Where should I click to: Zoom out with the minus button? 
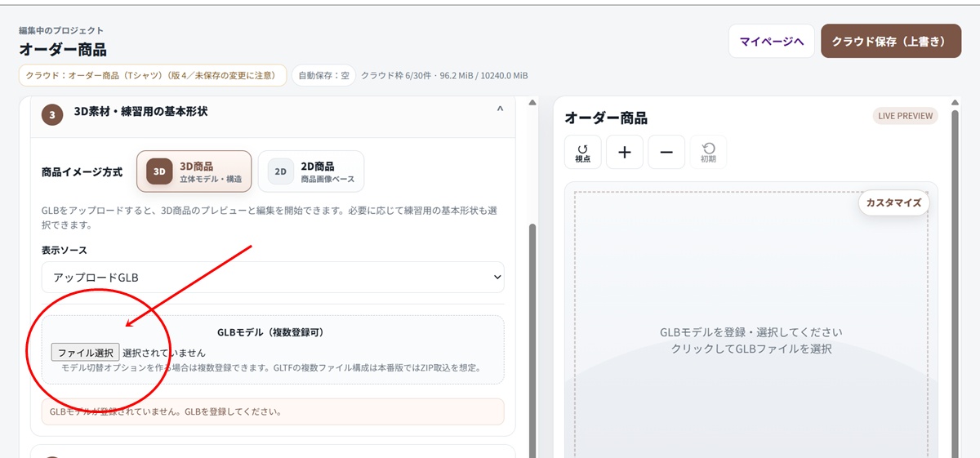click(666, 152)
